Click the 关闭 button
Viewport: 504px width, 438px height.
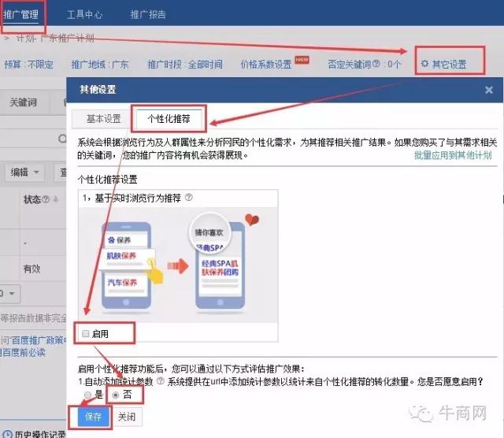pos(126,417)
